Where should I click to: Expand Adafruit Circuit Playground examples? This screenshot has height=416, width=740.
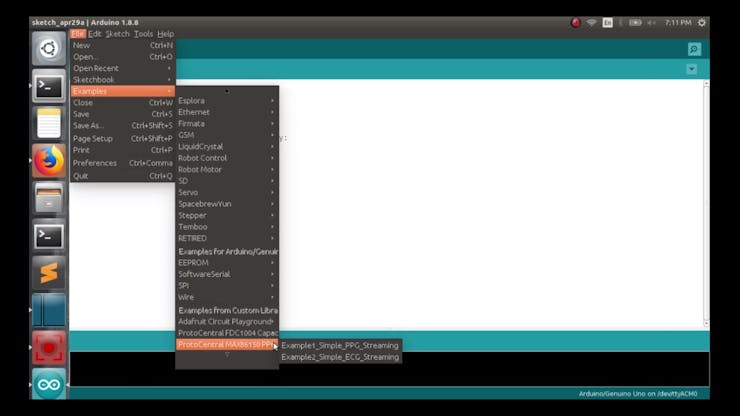tap(227, 322)
